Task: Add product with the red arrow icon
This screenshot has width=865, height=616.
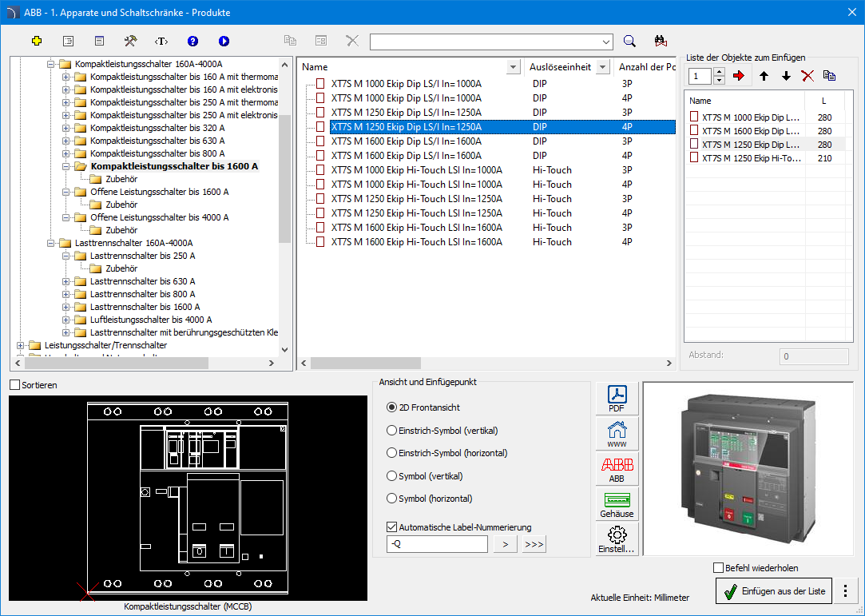Action: click(x=738, y=76)
